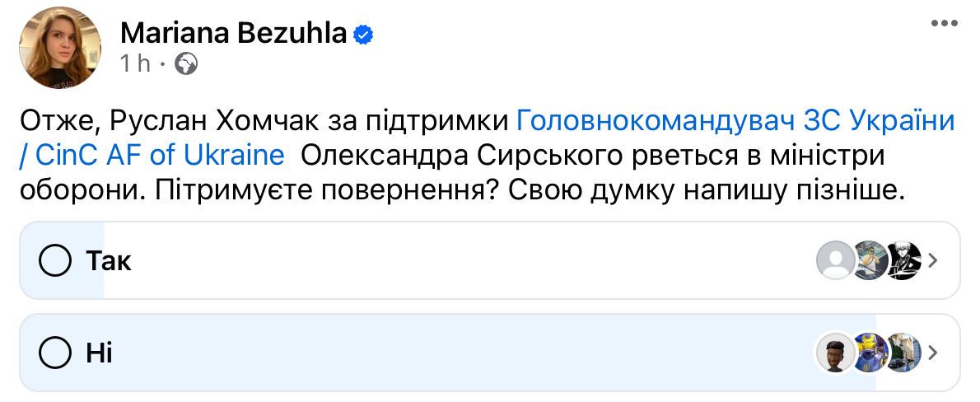View Mariana Bezuhla's profile picture
Viewport: 980px width, 402px height.
[x=60, y=48]
